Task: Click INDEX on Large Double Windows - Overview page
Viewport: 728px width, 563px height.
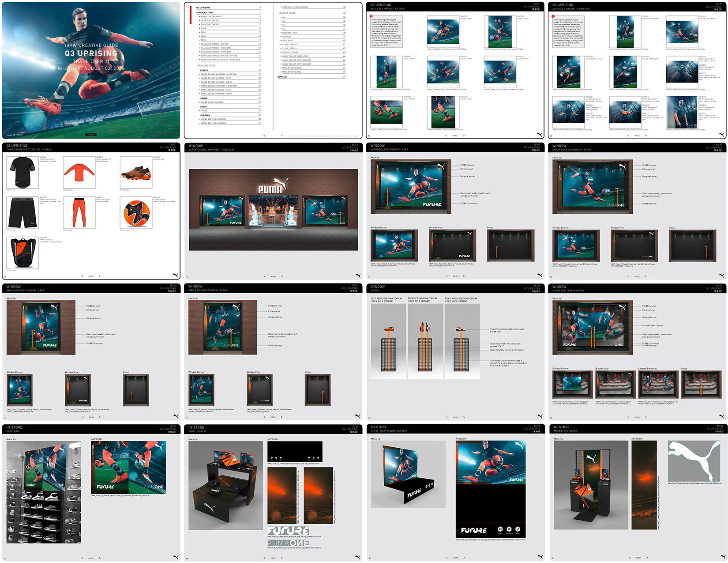Action: (x=273, y=276)
